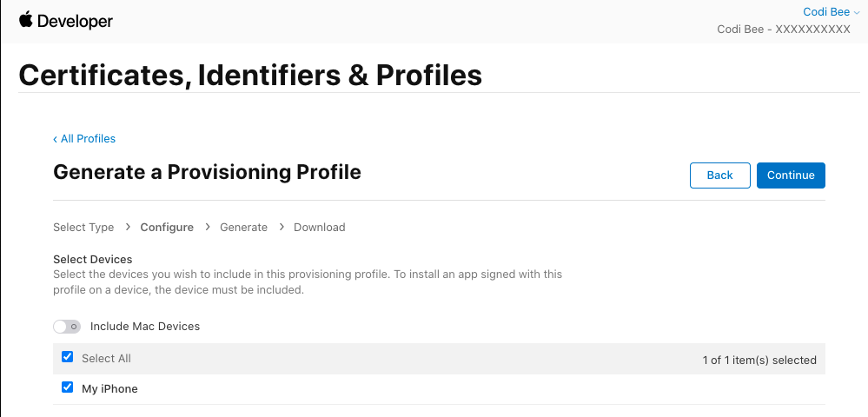The width and height of the screenshot is (868, 417).
Task: Click the arrow after Select Type
Action: [127, 227]
